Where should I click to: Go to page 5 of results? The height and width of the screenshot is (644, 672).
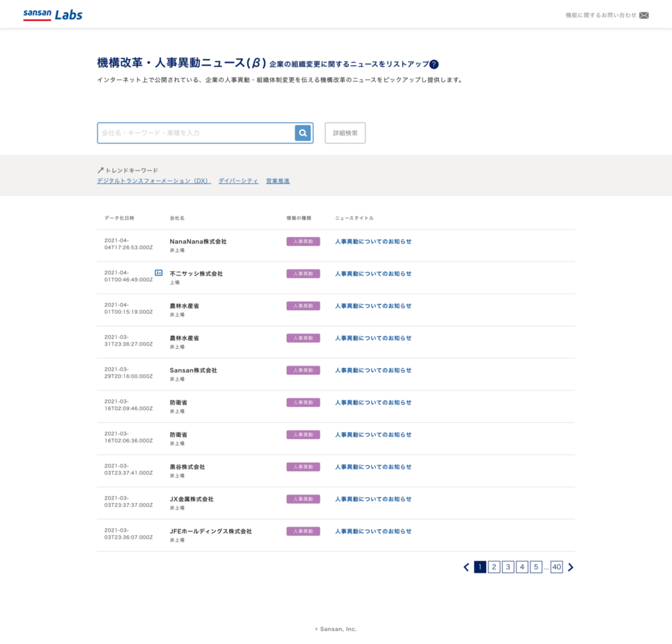(536, 567)
